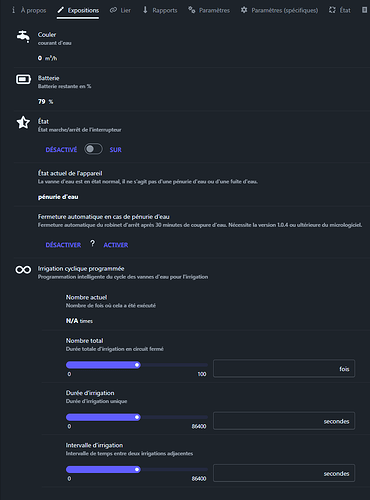Screen dimensions: 370x500
Task: Click DÉSACTIVER for automatic shutoff
Action: (63, 245)
